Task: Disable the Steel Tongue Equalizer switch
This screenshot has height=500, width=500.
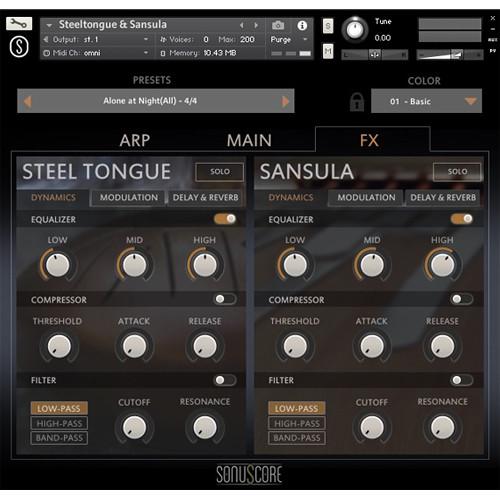Action: pyautogui.click(x=225, y=219)
